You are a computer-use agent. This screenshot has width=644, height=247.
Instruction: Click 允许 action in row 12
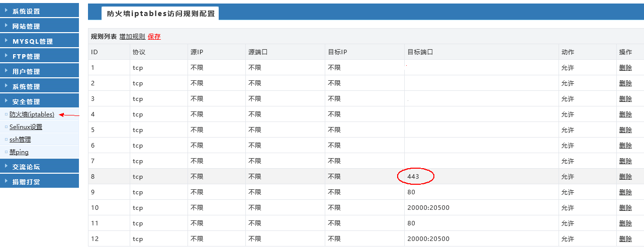568,238
